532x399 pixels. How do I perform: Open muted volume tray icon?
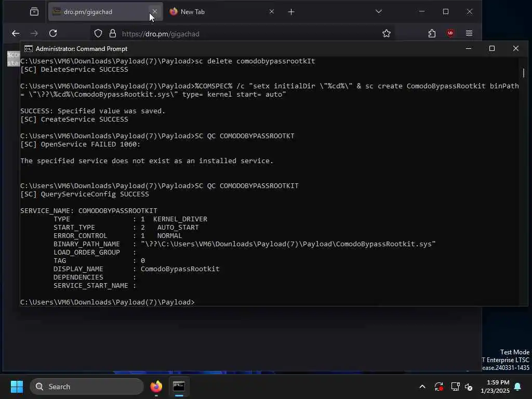[469, 387]
